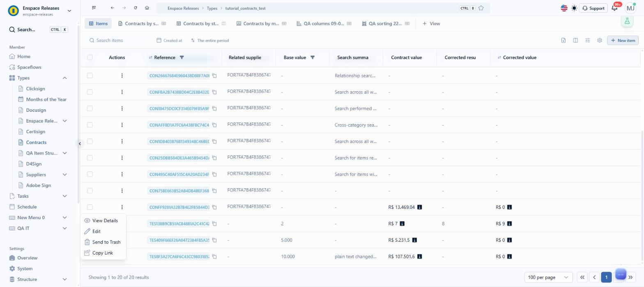Check the box for CONFBA2B7438BD04C2E8B432E row
Image resolution: width=644 pixels, height=287 pixels.
click(90, 92)
